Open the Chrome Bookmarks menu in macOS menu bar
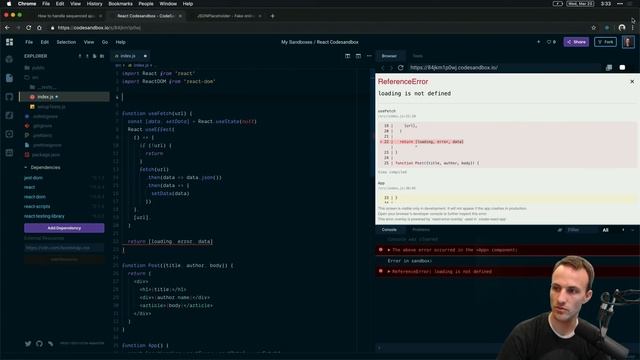 click(x=120, y=4)
